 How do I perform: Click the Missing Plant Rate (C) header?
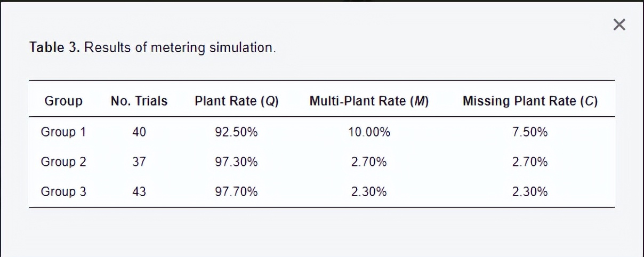[x=530, y=101]
